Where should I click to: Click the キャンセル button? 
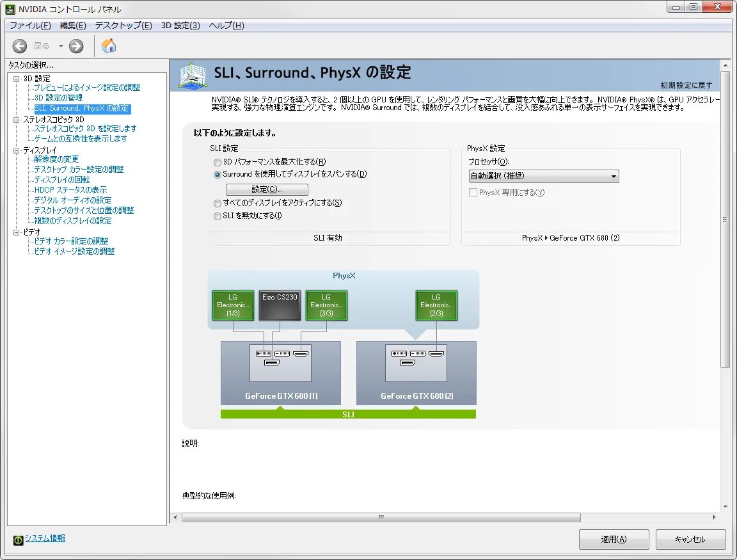click(690, 540)
